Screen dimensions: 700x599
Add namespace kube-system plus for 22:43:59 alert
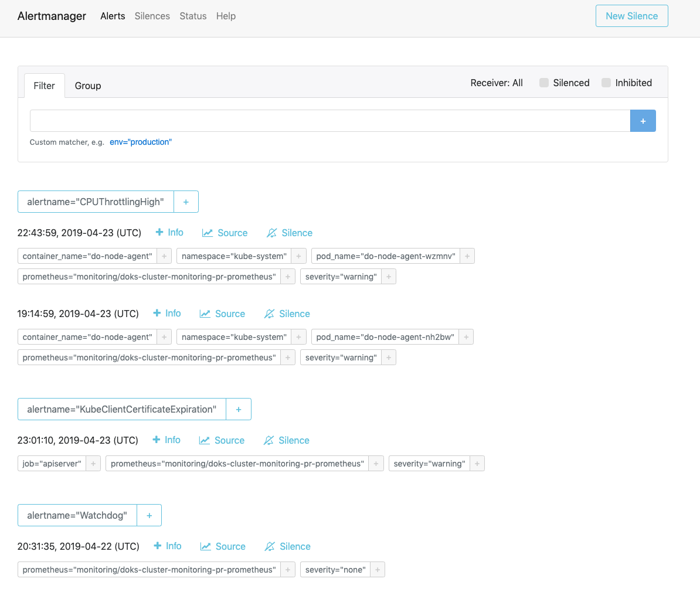pos(298,256)
